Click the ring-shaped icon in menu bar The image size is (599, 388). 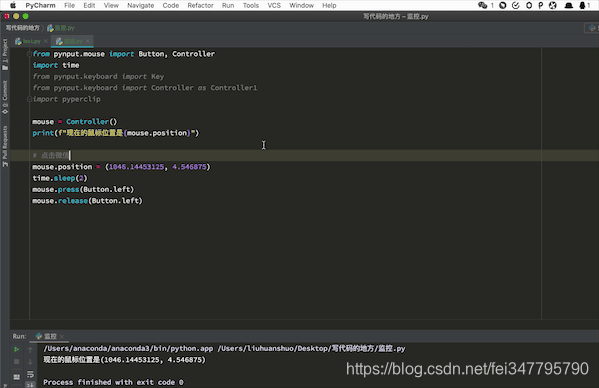529,5
